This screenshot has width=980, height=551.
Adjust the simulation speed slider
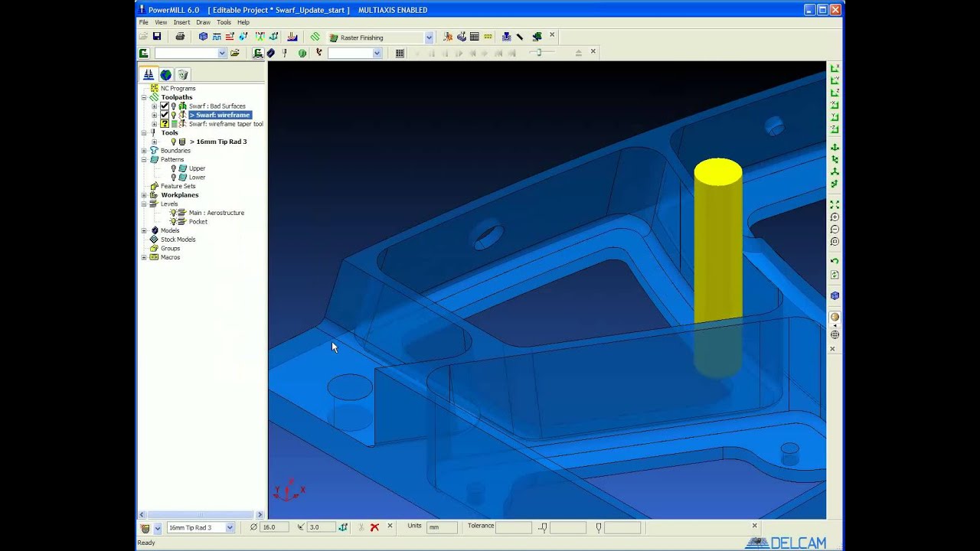pyautogui.click(x=538, y=53)
